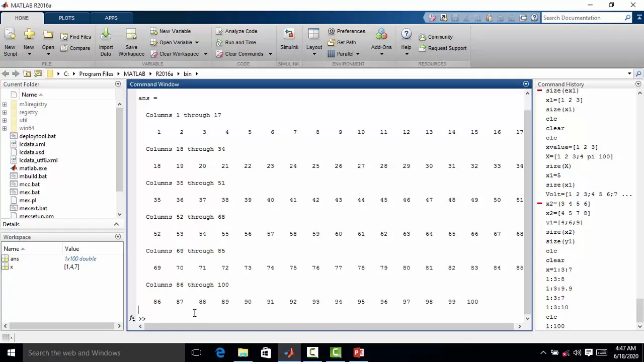Select lcdata_utf8.xml in the file list

point(38,160)
